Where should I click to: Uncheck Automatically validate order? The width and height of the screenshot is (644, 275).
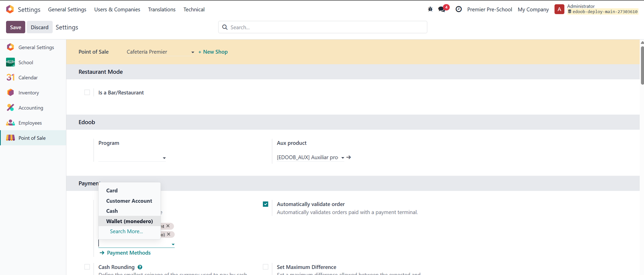tap(266, 204)
